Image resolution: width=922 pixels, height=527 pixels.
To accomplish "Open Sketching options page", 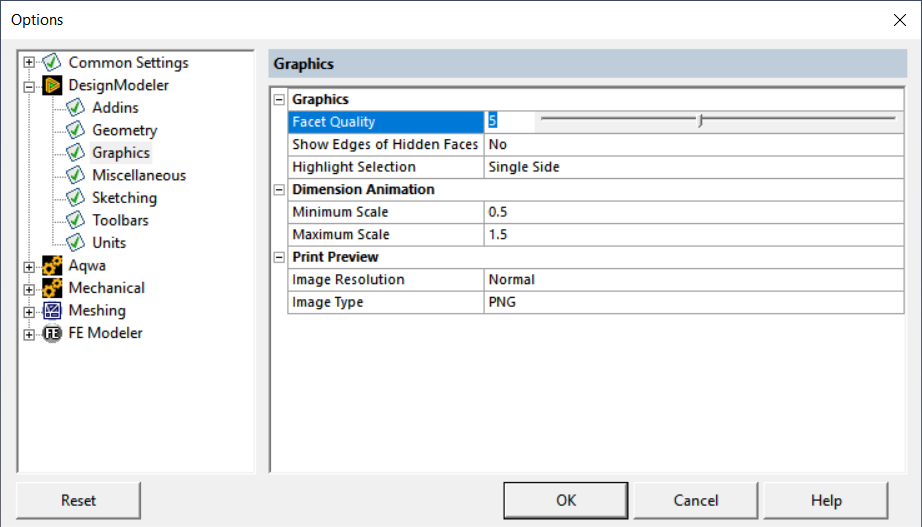I will [125, 198].
